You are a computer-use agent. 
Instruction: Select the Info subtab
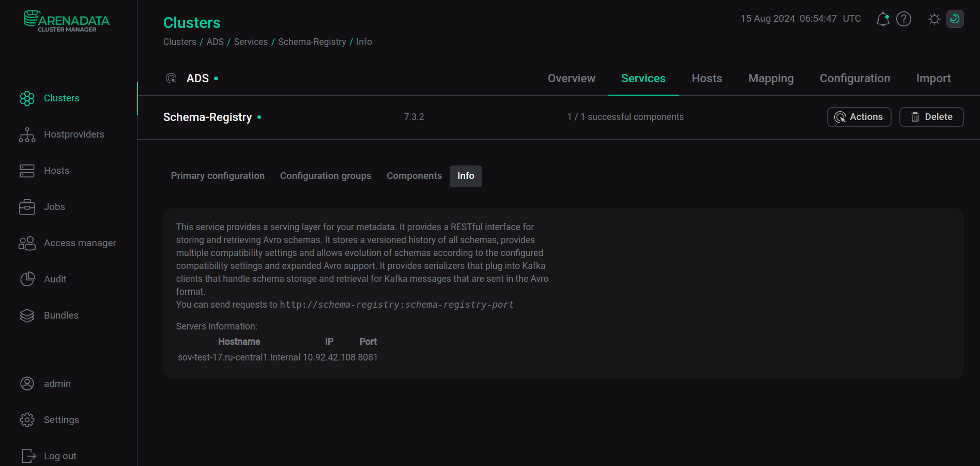(x=466, y=176)
